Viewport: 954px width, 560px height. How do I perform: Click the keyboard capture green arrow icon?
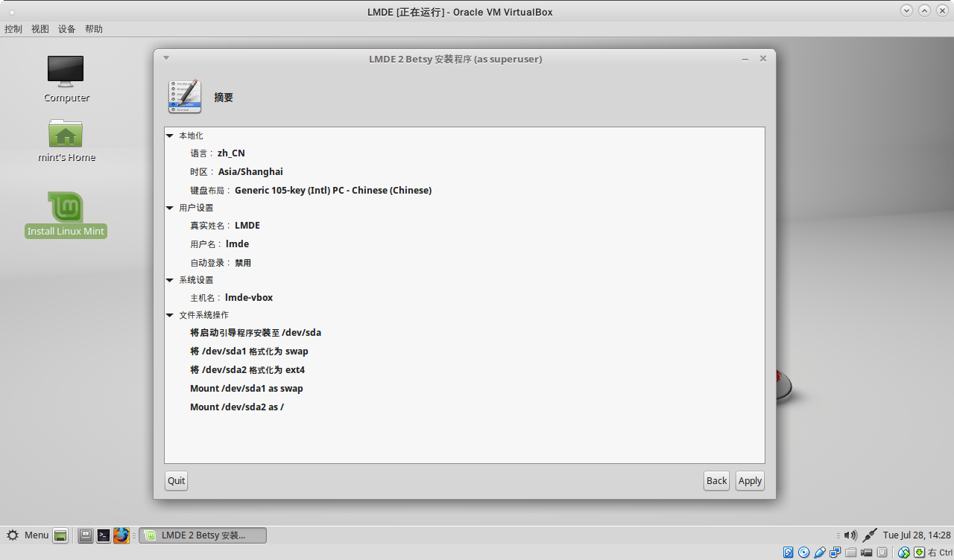(920, 553)
